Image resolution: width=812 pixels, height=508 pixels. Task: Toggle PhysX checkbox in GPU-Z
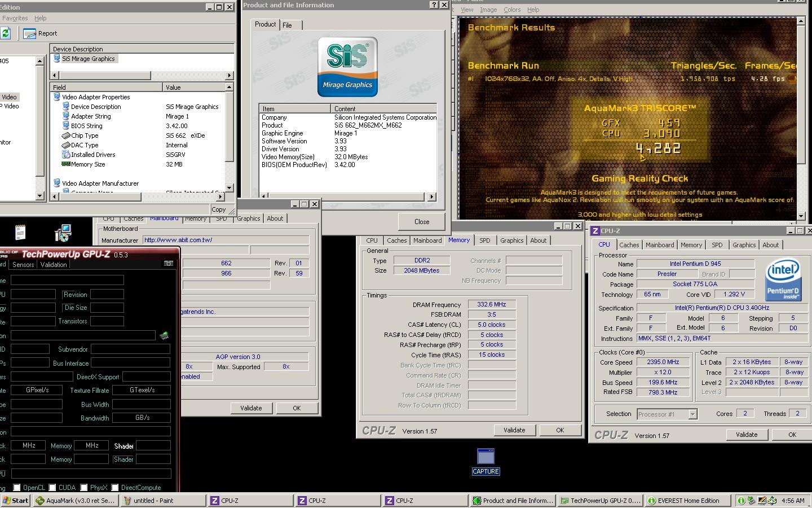coord(84,488)
